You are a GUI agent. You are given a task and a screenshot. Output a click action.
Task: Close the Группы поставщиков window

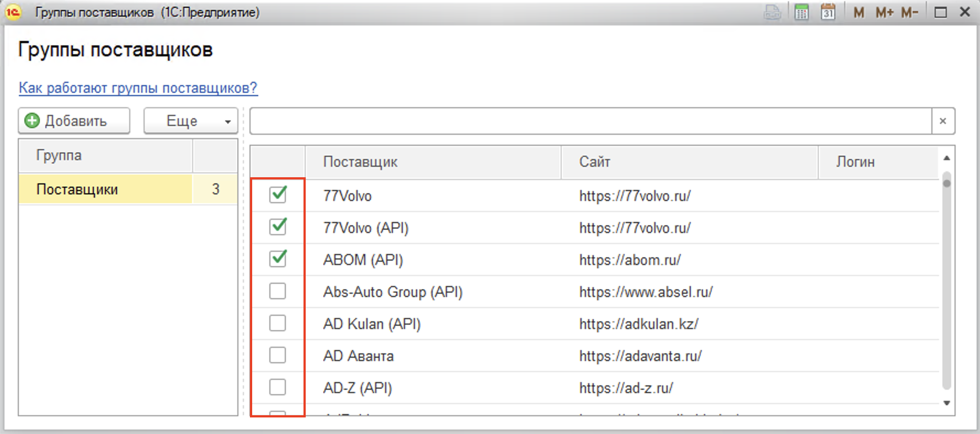965,12
